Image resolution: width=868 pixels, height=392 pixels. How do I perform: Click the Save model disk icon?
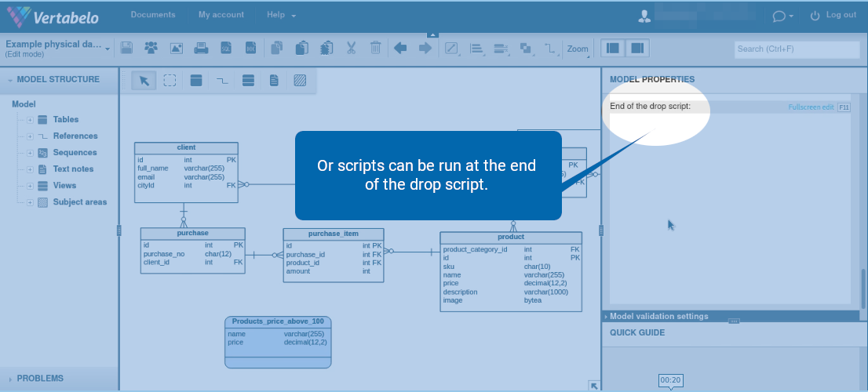(x=126, y=48)
